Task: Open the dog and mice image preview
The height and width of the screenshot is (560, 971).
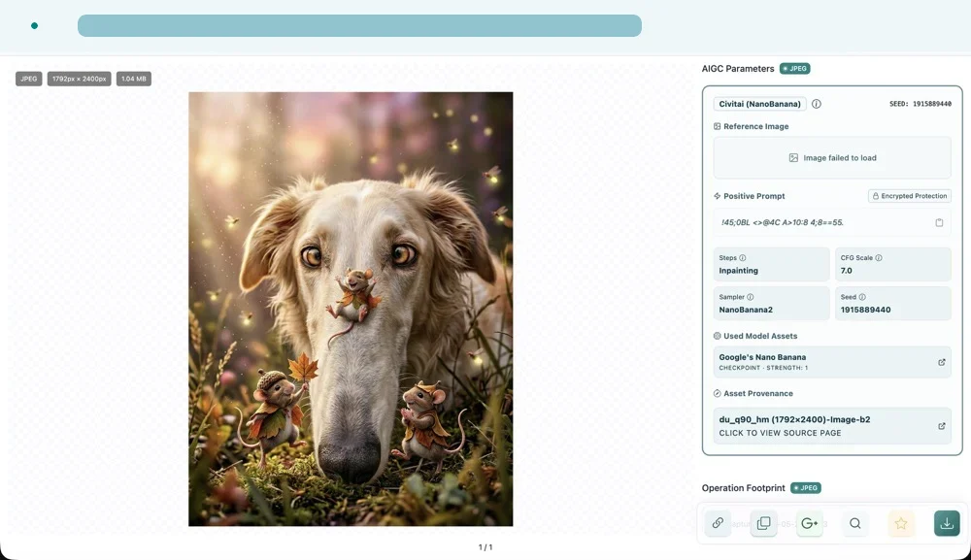Action: click(x=351, y=309)
